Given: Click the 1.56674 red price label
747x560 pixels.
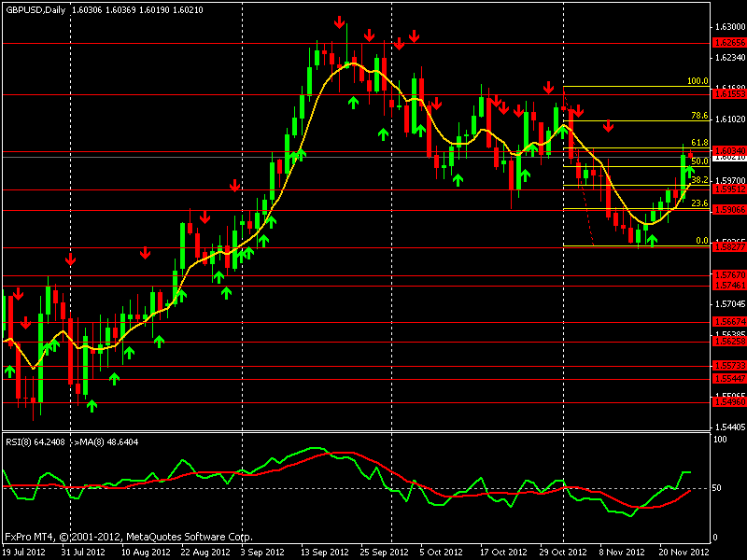Looking at the screenshot, I should tap(729, 322).
